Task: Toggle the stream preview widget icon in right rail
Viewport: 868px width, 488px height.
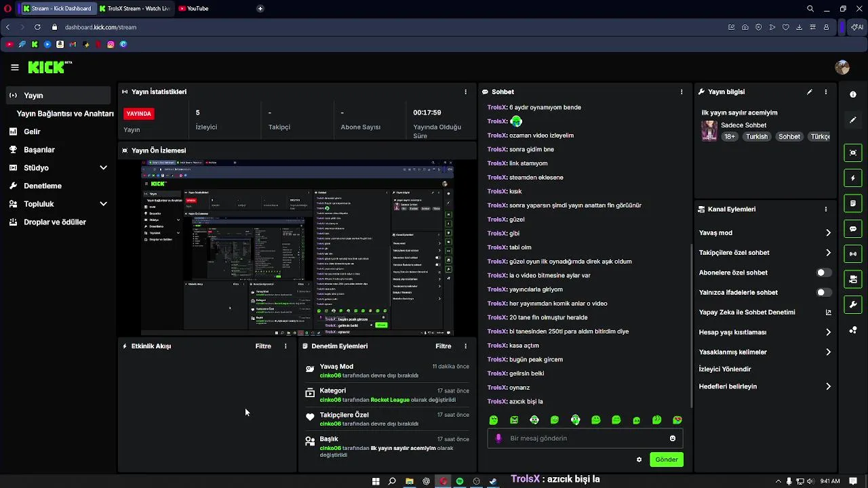Action: (x=853, y=152)
